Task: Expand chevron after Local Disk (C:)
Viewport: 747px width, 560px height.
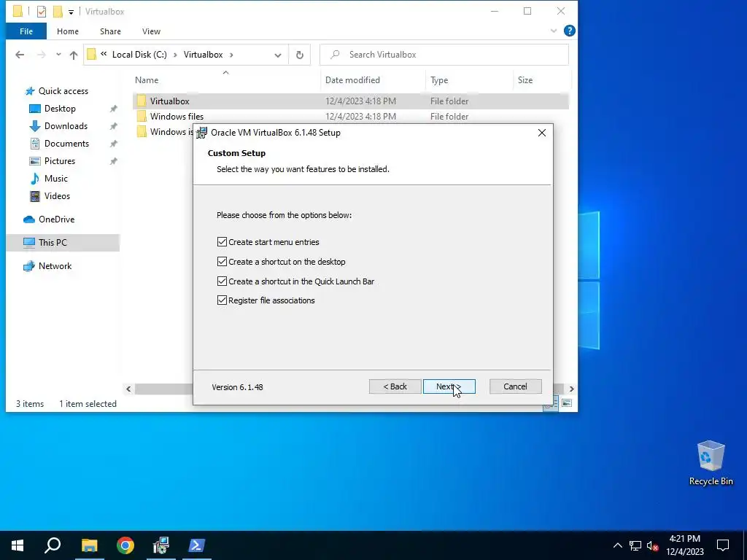Action: pyautogui.click(x=175, y=55)
